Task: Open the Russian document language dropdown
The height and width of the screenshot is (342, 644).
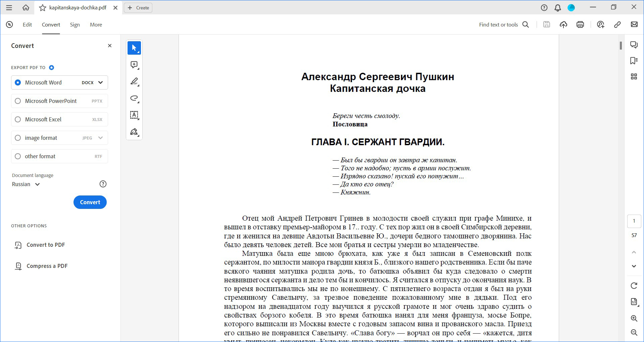Action: [x=26, y=184]
